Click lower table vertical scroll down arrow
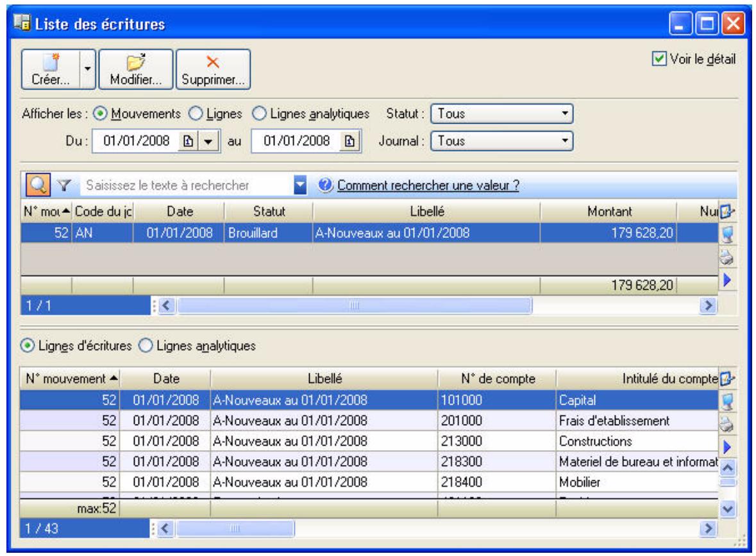The height and width of the screenshot is (556, 756). click(x=728, y=509)
